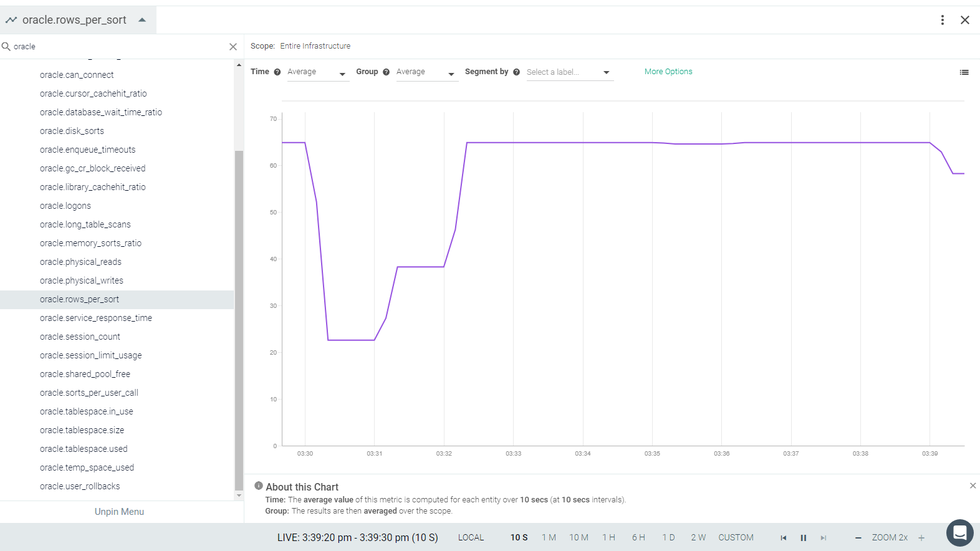980x551 pixels.
Task: Click the Entire Infrastructure scope
Action: pyautogui.click(x=315, y=46)
